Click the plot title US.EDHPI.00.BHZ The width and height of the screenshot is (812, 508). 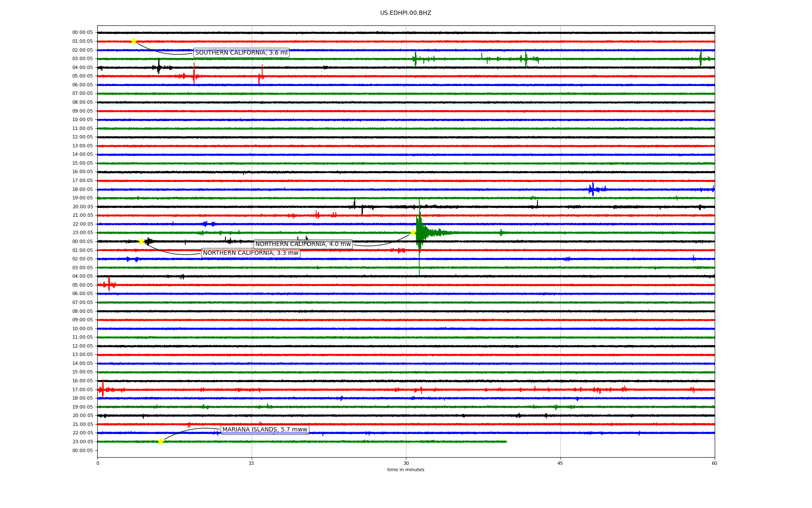(406, 13)
